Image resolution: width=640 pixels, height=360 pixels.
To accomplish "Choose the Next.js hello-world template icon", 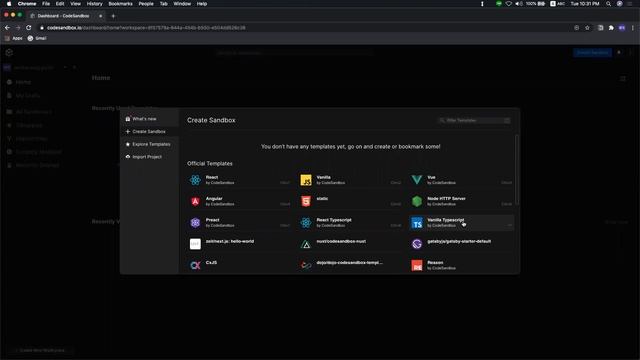I will (195, 244).
